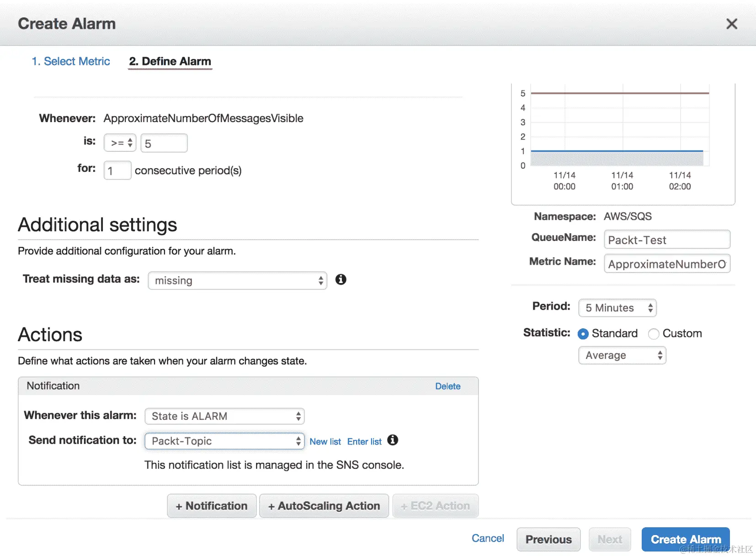This screenshot has height=557, width=756.
Task: Close the Create Alarm dialog with X
Action: [x=732, y=24]
